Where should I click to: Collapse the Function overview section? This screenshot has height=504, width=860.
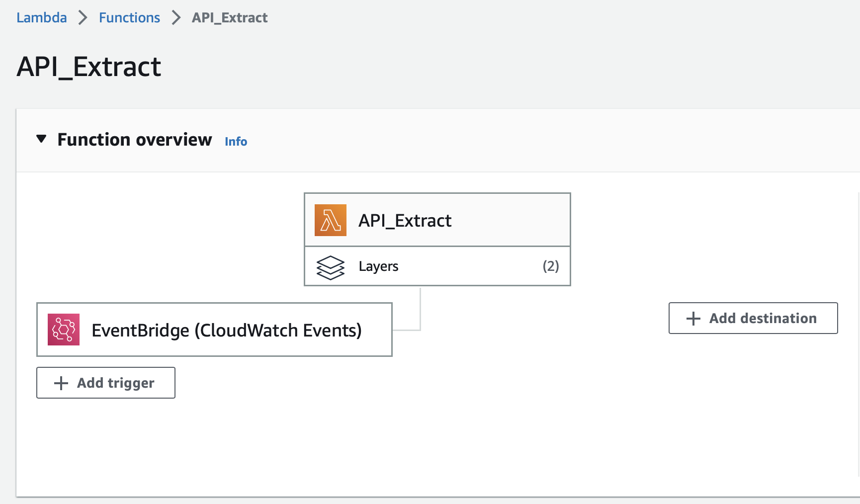click(x=42, y=140)
